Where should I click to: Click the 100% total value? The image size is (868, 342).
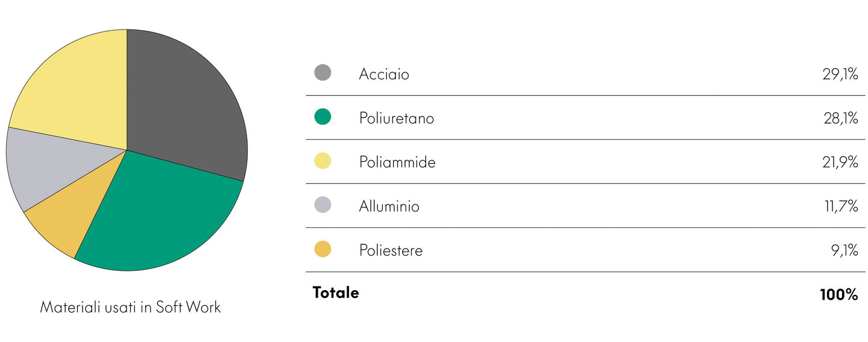[x=838, y=295]
